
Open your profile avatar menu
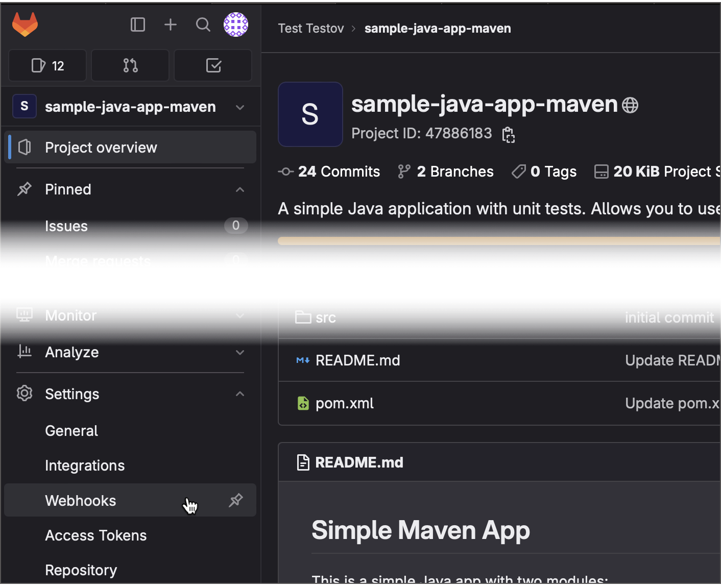(x=235, y=24)
